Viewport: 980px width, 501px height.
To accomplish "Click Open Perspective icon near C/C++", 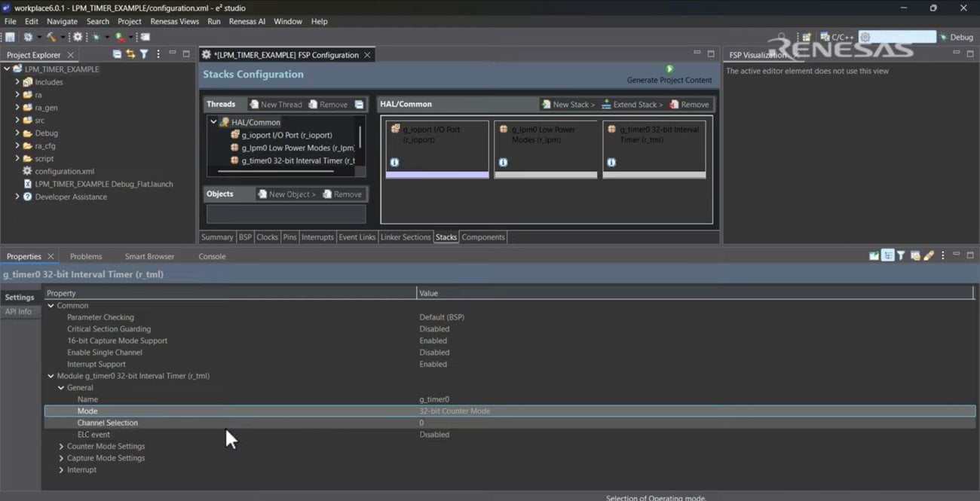I will pos(806,37).
